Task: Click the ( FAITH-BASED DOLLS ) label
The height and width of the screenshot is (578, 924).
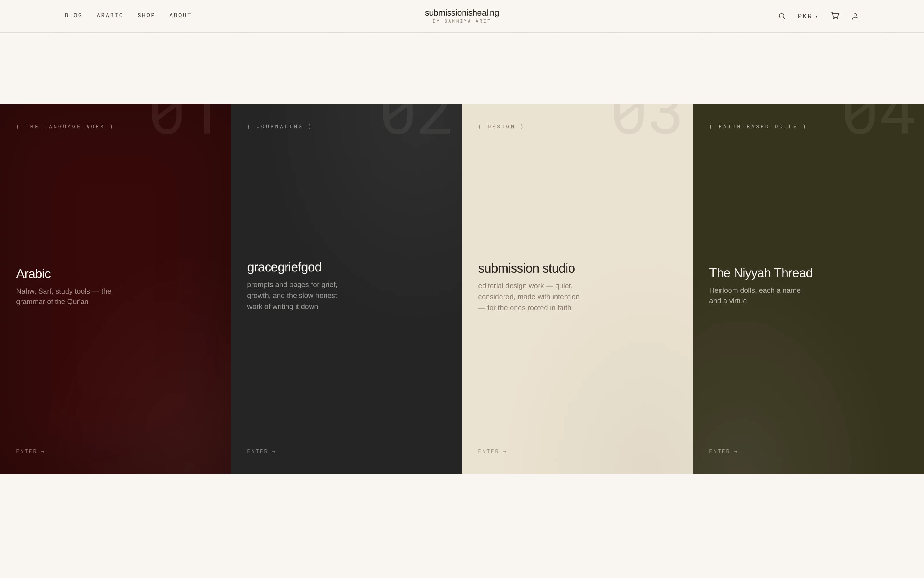Action: [758, 127]
